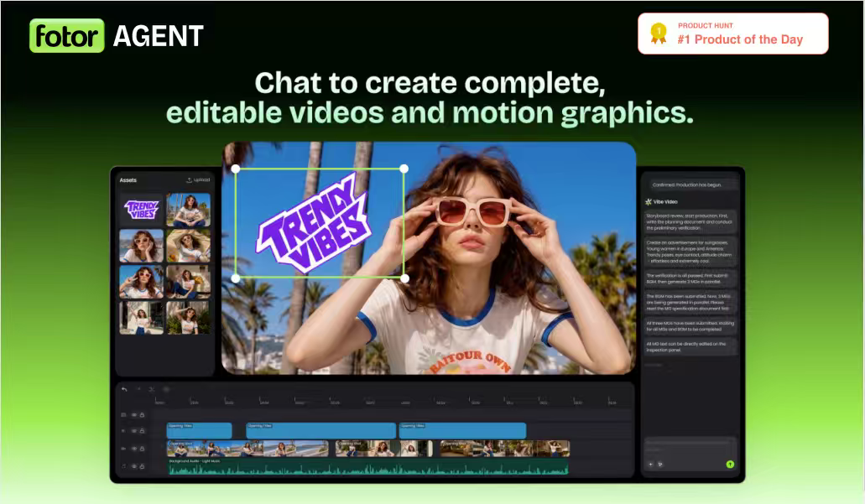
Task: Click the 'All MG text can be directly edited' message
Action: tap(690, 347)
